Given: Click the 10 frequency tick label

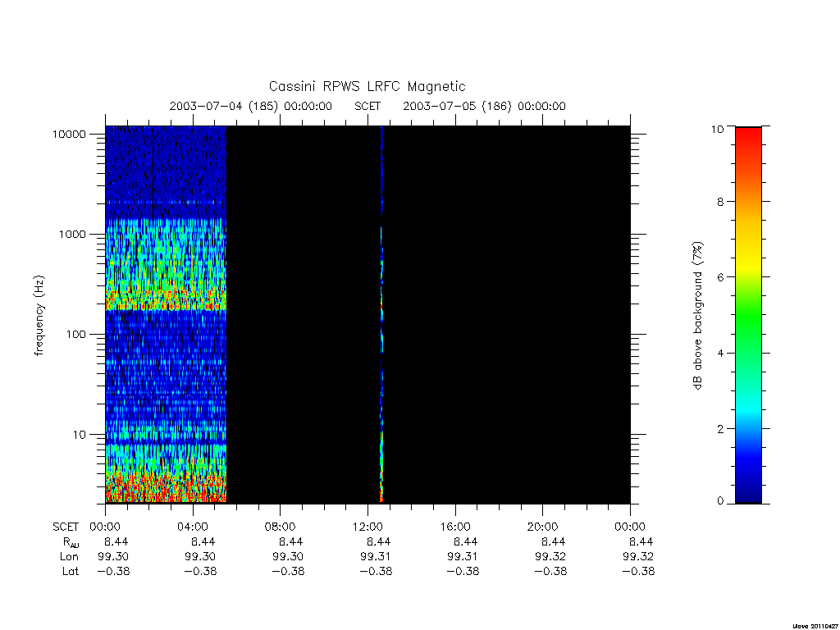Looking at the screenshot, I should (80, 435).
